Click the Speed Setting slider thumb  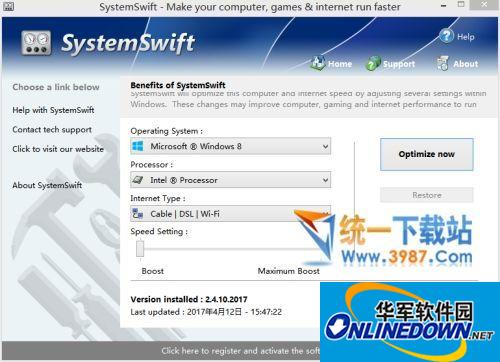point(140,249)
